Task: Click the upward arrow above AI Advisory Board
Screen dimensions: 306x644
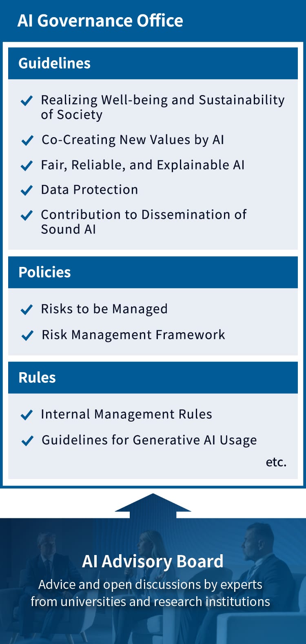Action: click(x=153, y=505)
